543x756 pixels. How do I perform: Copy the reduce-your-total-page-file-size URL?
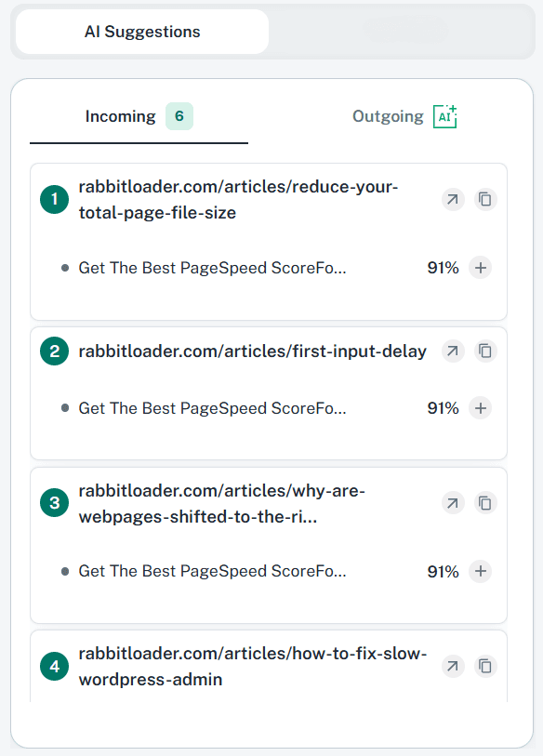(485, 199)
